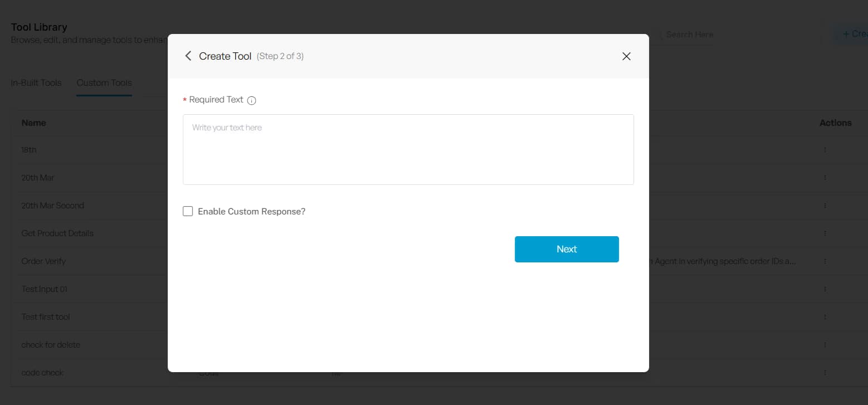Open the actions menu for code check
This screenshot has height=405, width=868.
click(x=825, y=372)
